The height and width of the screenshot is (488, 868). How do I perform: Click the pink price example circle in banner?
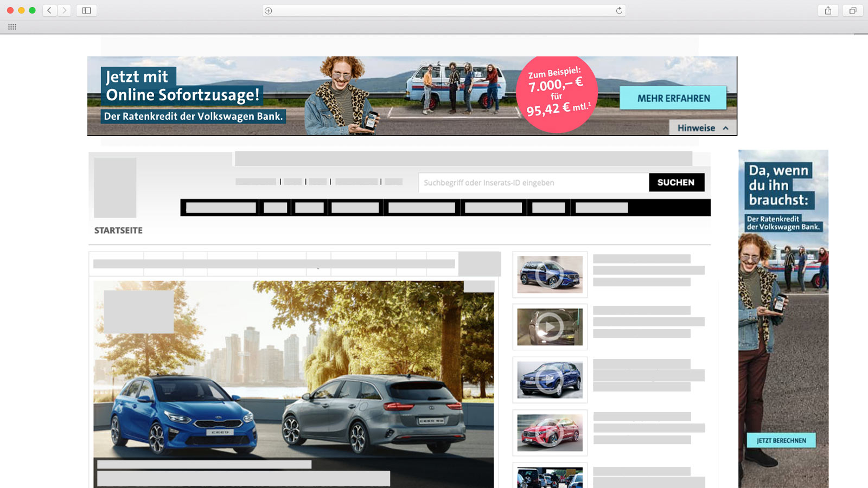tap(556, 94)
